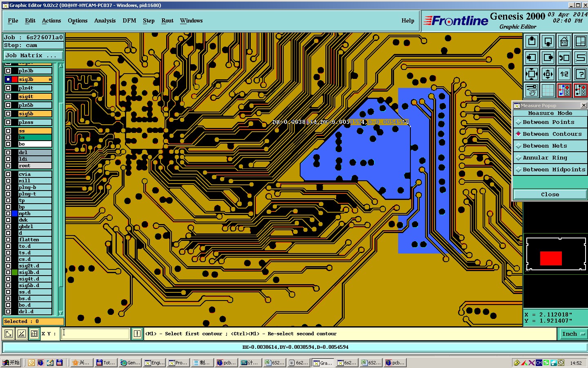Click the pan up view icon
Image resolution: width=588 pixels, height=368 pixels.
[x=532, y=41]
